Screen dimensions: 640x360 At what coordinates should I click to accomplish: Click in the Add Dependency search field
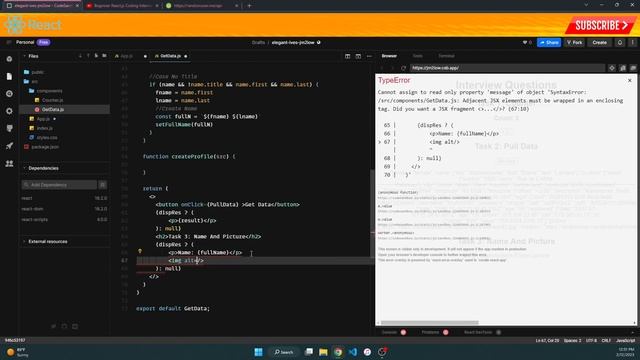pos(59,185)
